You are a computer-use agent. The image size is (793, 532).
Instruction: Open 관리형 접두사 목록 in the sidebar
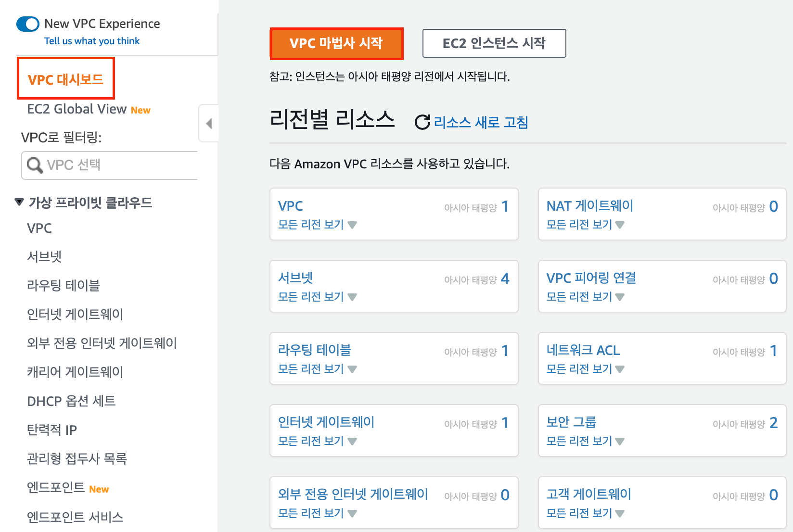coord(77,458)
